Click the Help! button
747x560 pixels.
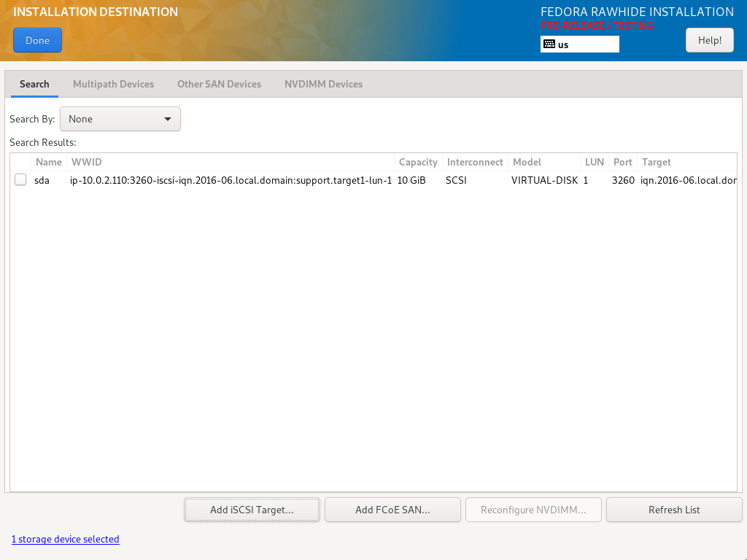click(x=709, y=41)
